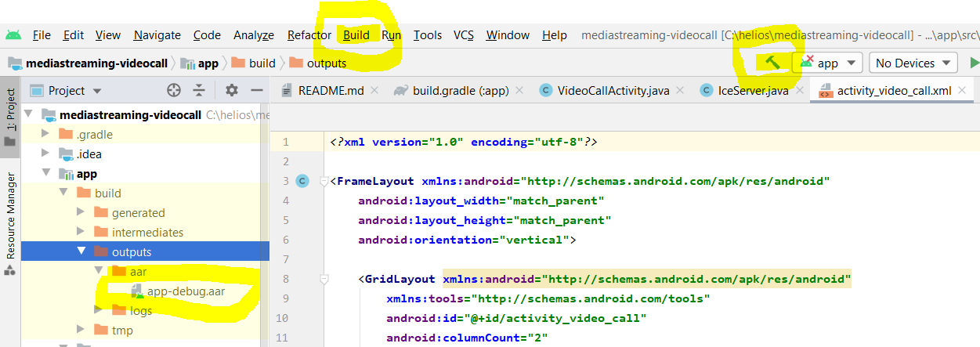
Task: Select the outputs folder row label
Action: [132, 252]
